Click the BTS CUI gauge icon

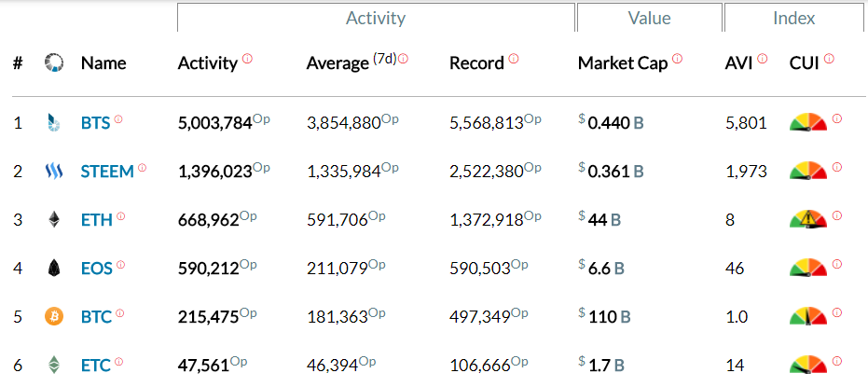coord(807,122)
